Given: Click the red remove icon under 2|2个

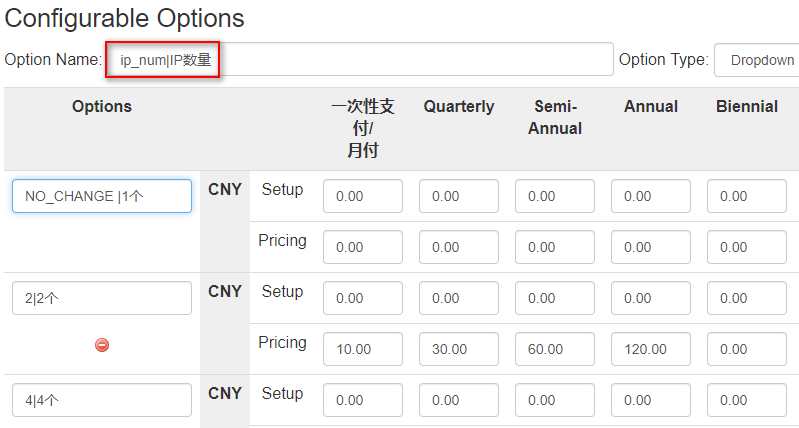Looking at the screenshot, I should [x=102, y=345].
